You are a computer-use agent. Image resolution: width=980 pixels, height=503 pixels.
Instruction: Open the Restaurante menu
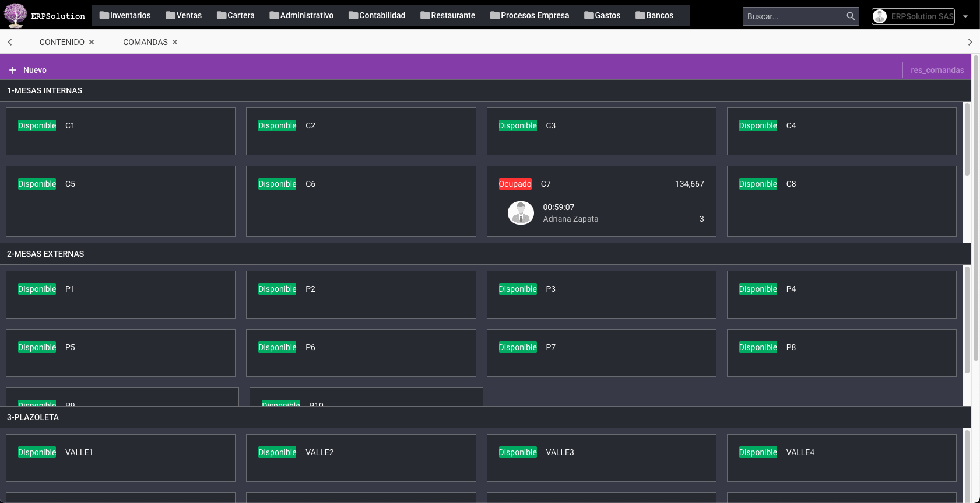(447, 15)
